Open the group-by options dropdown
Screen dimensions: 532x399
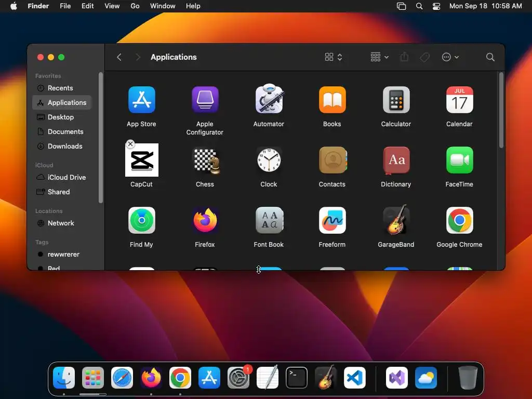point(379,57)
